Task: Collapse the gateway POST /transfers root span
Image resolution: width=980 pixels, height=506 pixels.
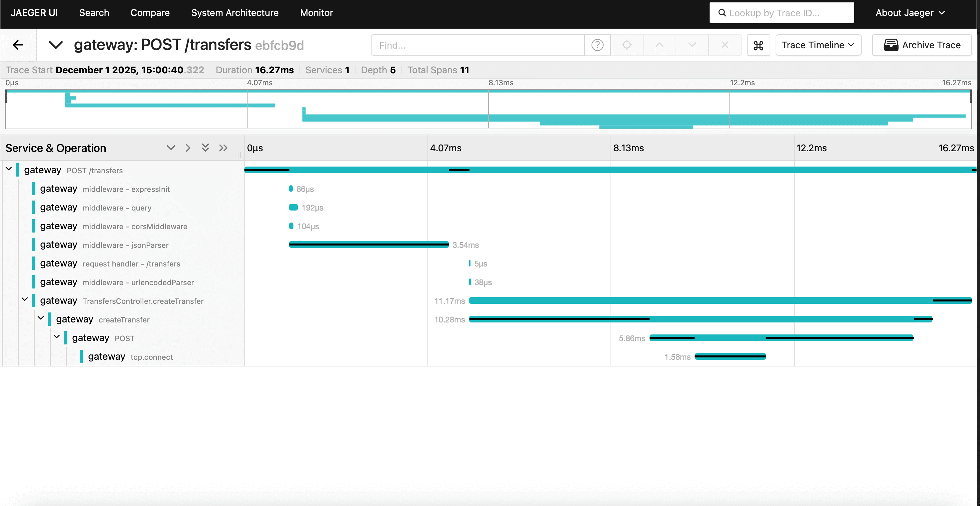Action: tap(9, 169)
